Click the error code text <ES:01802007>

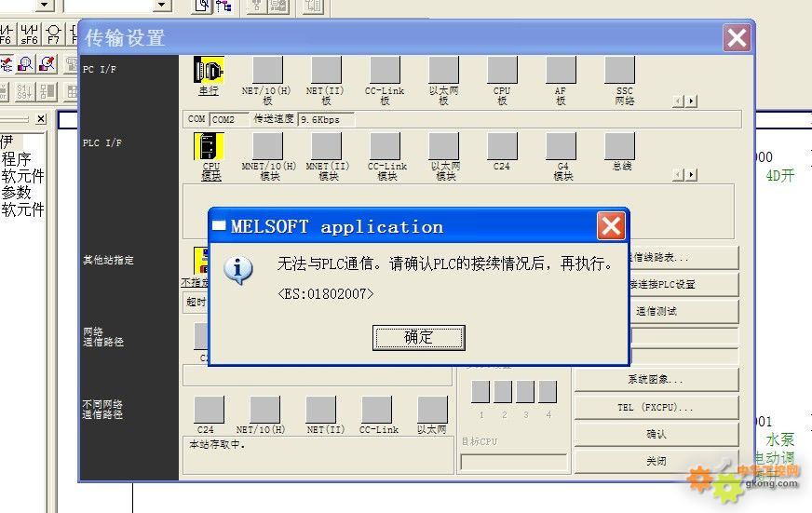click(x=325, y=294)
